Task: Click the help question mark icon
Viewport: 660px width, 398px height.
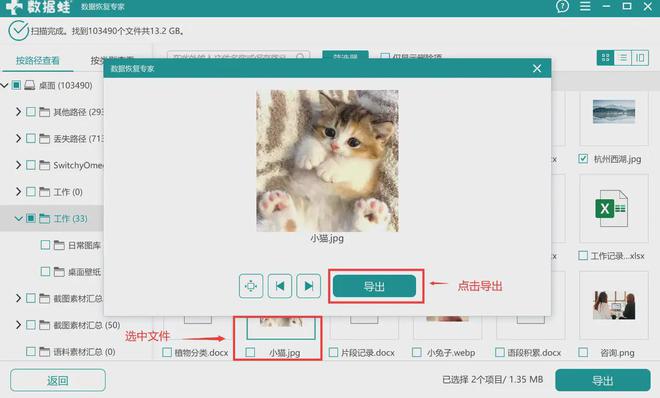Action: click(562, 6)
